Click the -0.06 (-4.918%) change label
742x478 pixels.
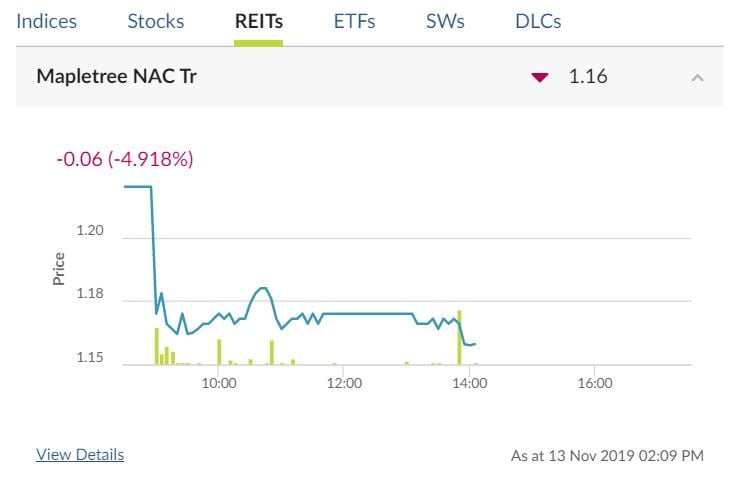[125, 158]
